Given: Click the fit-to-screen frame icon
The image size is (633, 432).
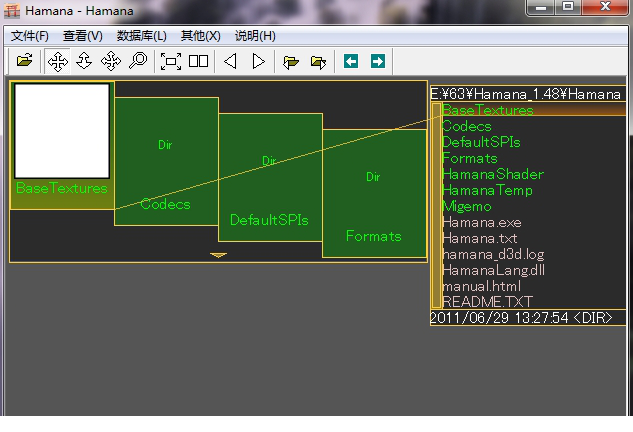Looking at the screenshot, I should pyautogui.click(x=171, y=61).
